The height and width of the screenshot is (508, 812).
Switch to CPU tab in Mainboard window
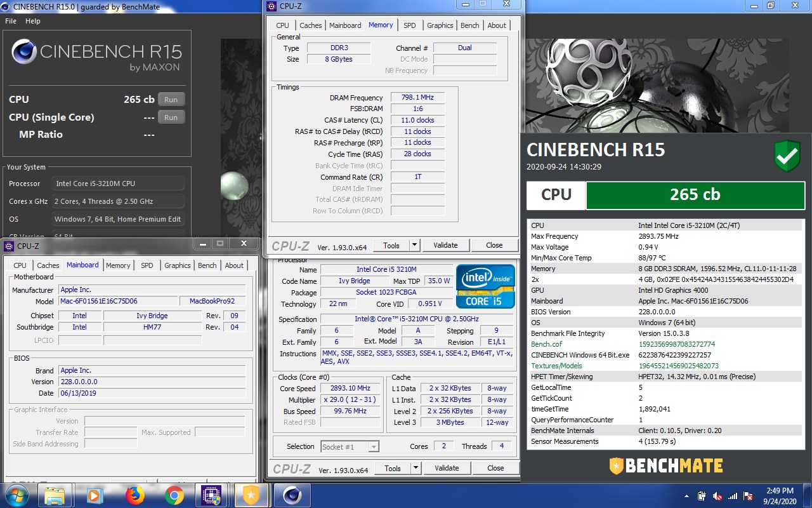(20, 265)
